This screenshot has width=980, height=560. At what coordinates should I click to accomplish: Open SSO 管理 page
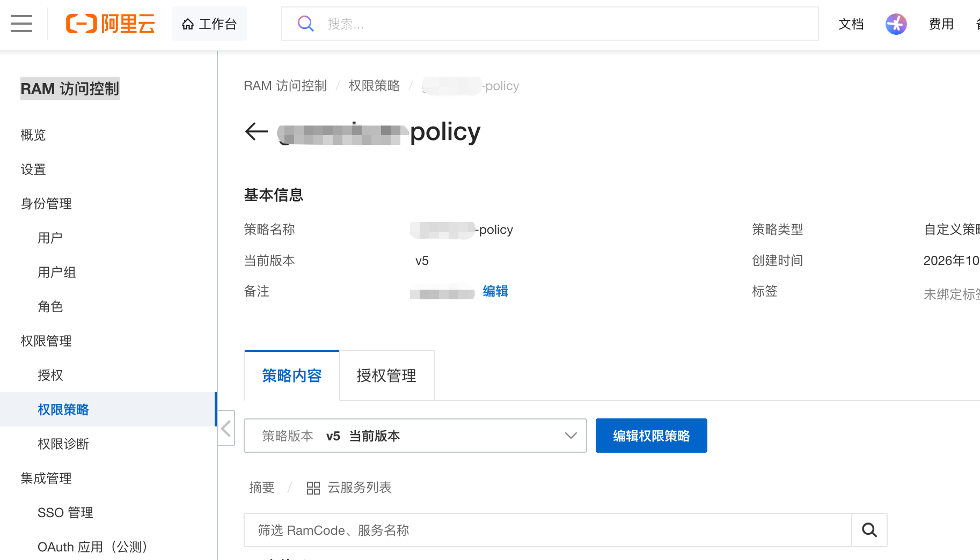(x=65, y=512)
